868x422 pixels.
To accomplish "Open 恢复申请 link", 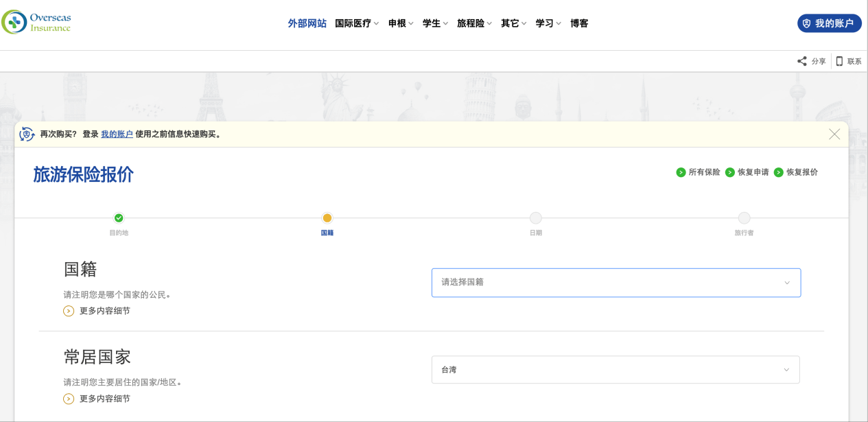I will [x=753, y=172].
